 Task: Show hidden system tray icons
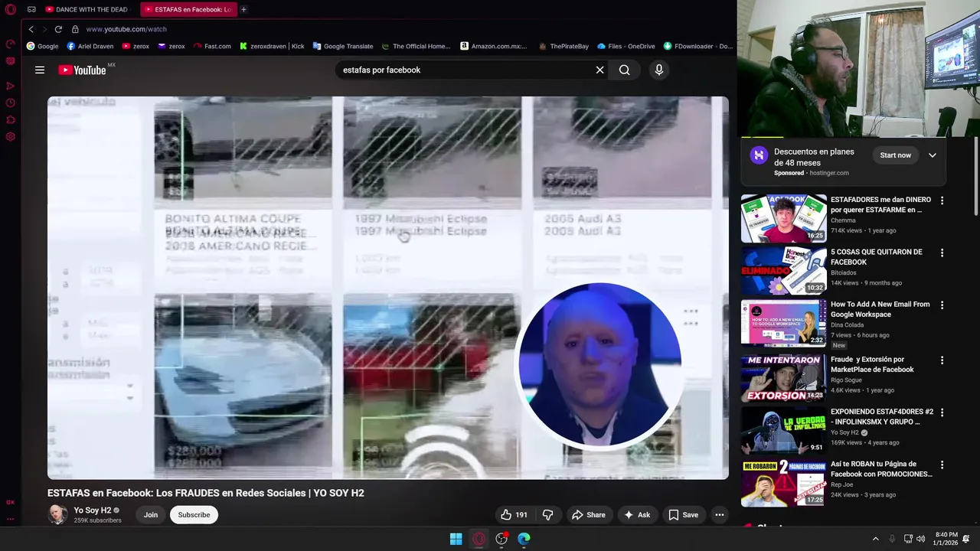coord(875,539)
